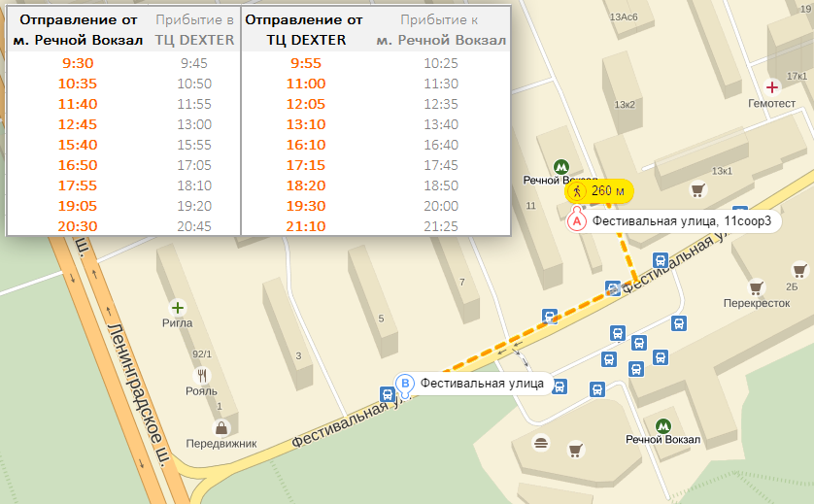Click header 'Прибытие к м. Речной Вокзал'
The width and height of the screenshot is (814, 504).
pyautogui.click(x=441, y=30)
